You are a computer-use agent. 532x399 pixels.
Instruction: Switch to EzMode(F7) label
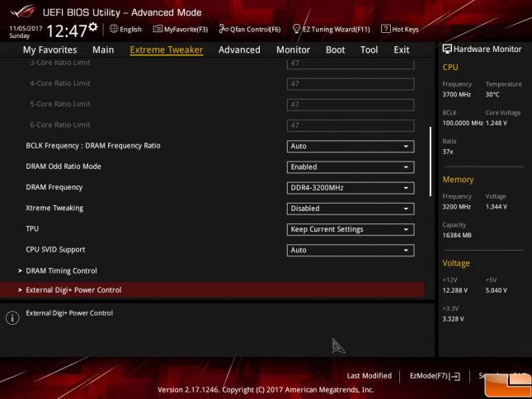tap(429, 376)
